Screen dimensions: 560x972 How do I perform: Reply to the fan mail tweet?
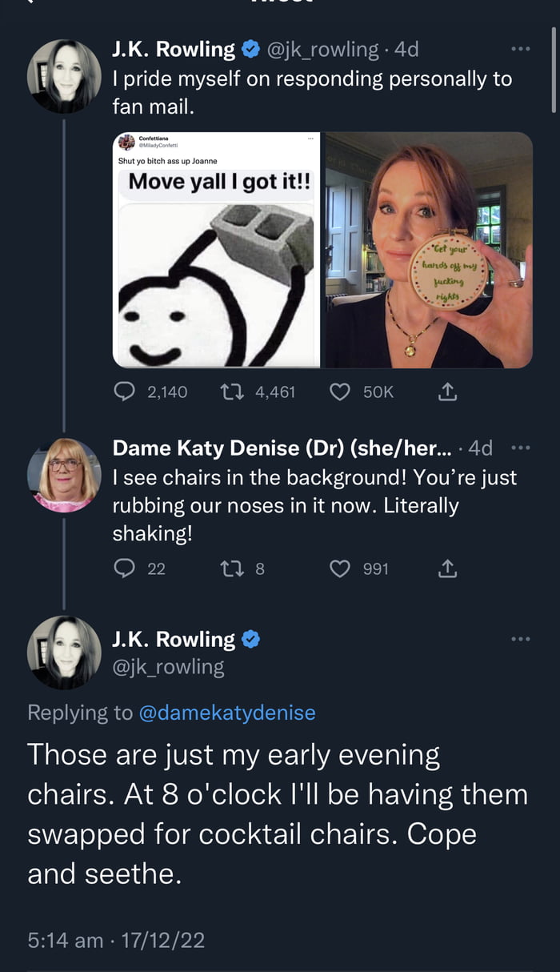pos(125,392)
